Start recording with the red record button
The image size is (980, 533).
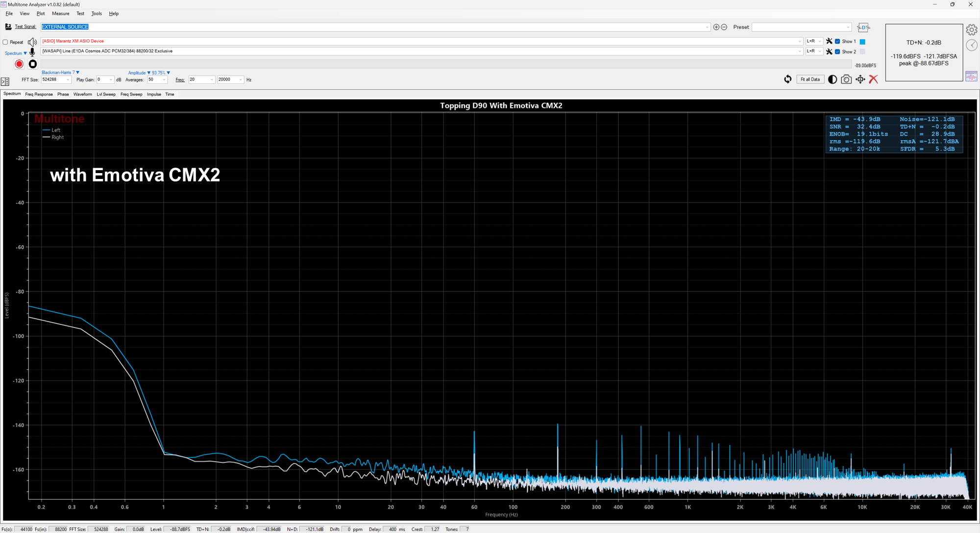[19, 64]
